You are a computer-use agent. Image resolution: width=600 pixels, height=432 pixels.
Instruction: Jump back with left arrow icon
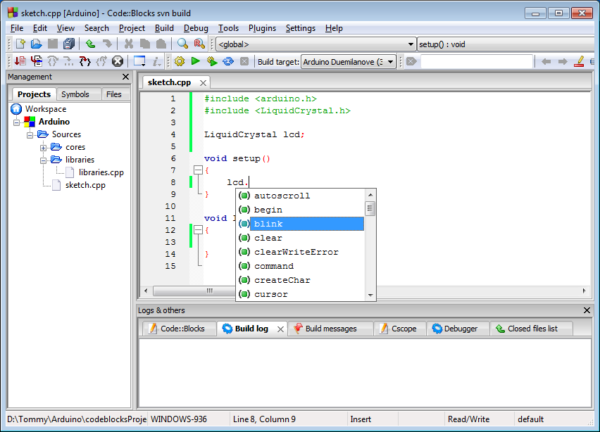546,62
